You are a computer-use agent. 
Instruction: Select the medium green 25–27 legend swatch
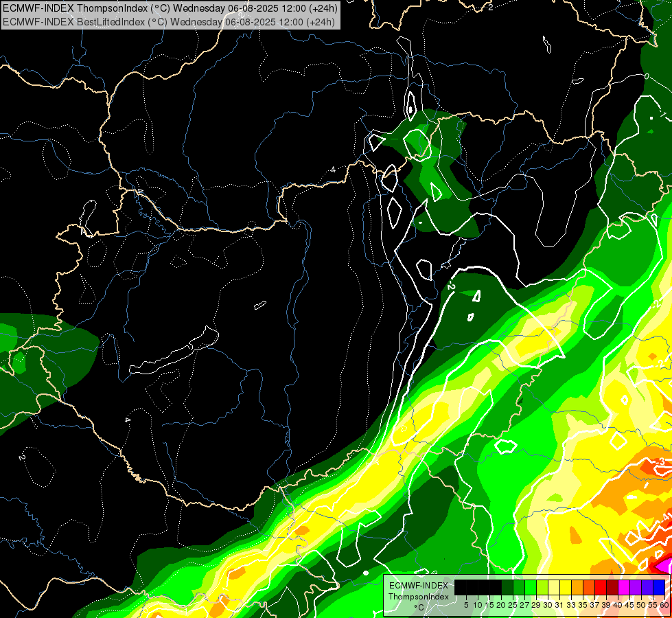[x=519, y=587]
